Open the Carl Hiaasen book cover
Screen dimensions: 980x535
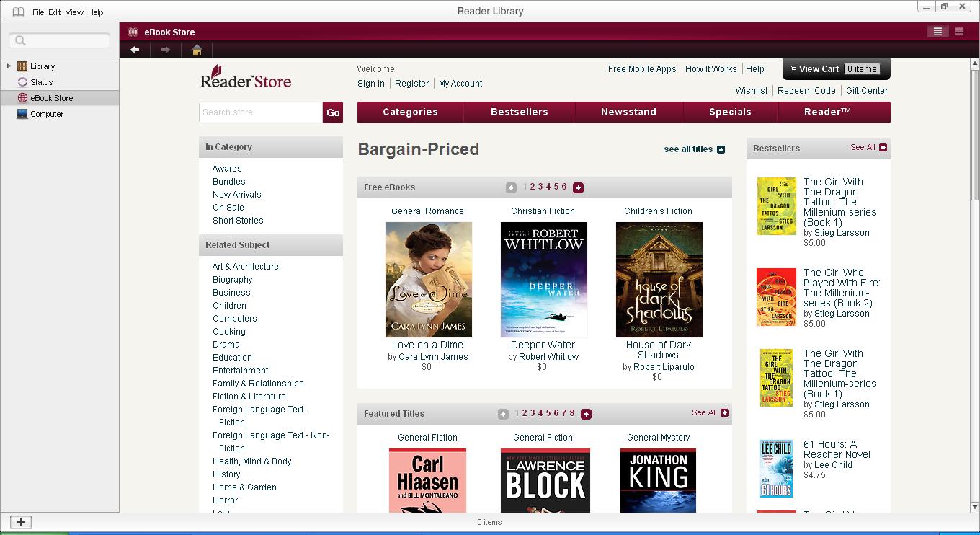427,481
